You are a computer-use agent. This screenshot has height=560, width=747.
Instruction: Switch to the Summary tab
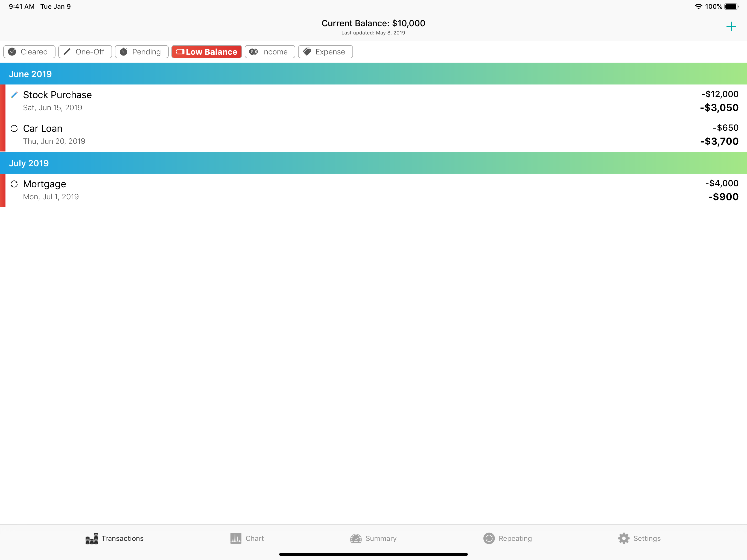tap(373, 538)
